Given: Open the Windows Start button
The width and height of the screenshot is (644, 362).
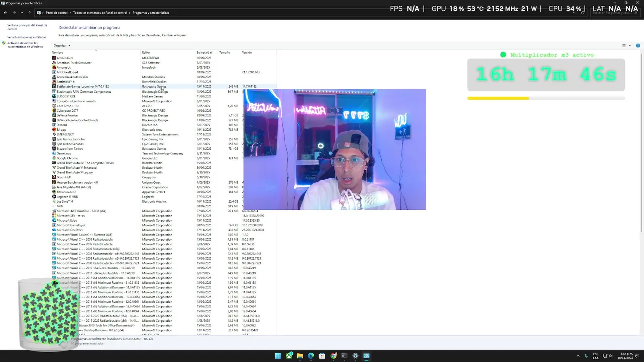Looking at the screenshot, I should [278, 356].
